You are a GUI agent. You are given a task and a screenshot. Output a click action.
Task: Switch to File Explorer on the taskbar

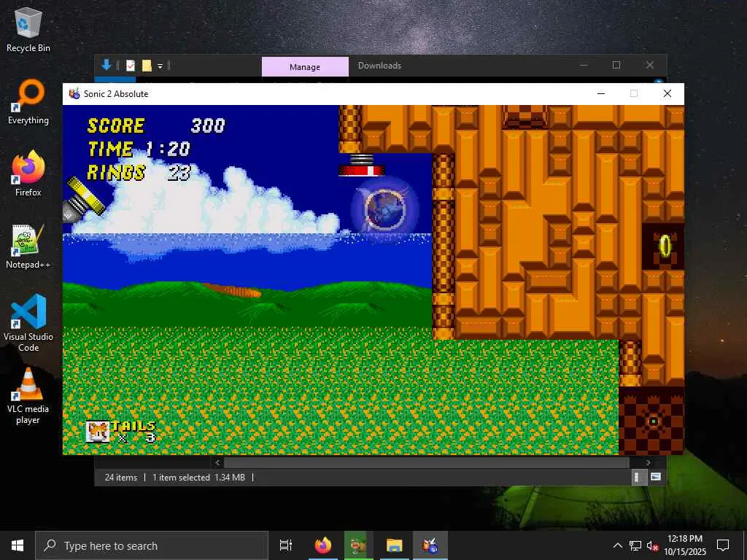click(395, 545)
